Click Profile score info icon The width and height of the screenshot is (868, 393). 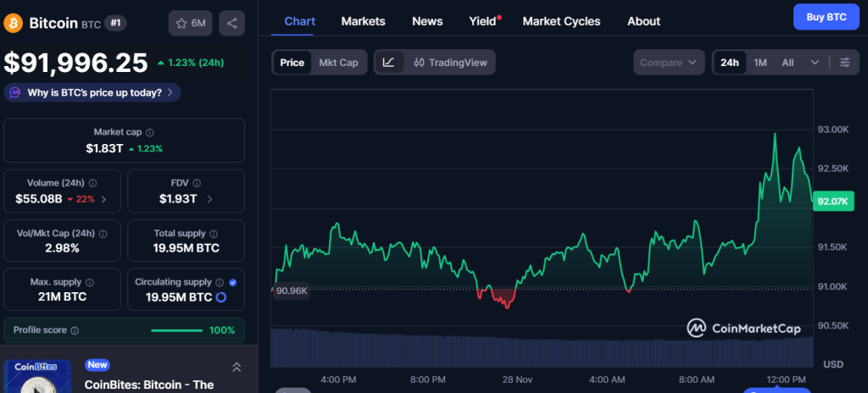coord(75,330)
